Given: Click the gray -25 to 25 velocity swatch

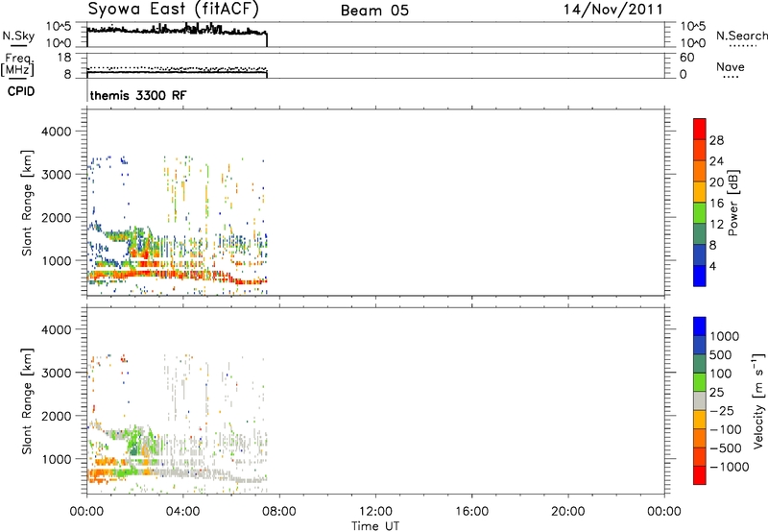Looking at the screenshot, I should 700,401.
